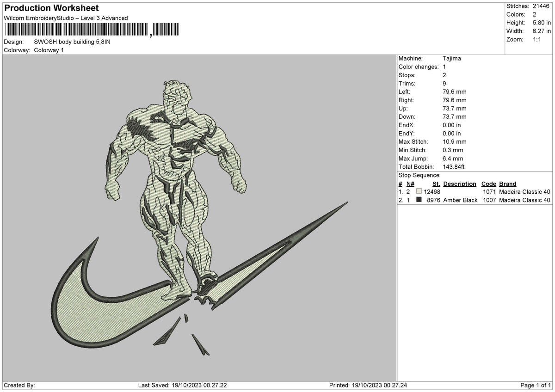Select stitch count 12468 in stop sequence
The image size is (555, 392).
click(432, 192)
